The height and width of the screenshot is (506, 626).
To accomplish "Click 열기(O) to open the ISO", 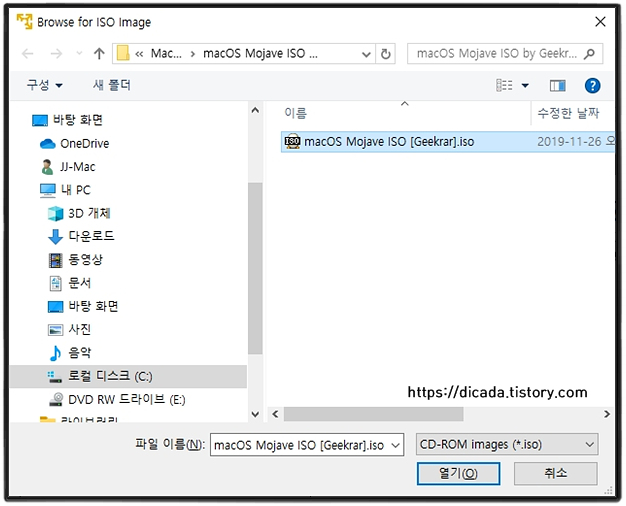I will [458, 474].
